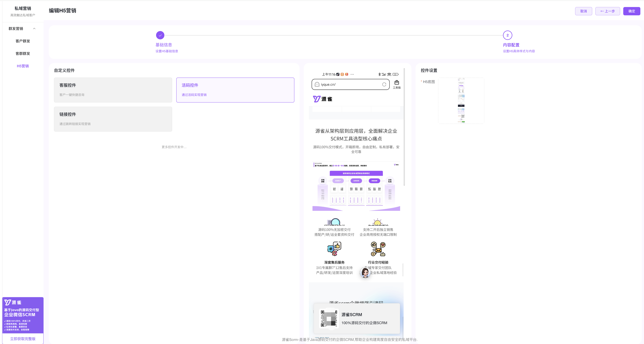Image resolution: width=644 pixels, height=344 pixels.
Task: Confirm with the 确定 button
Action: pos(632,11)
